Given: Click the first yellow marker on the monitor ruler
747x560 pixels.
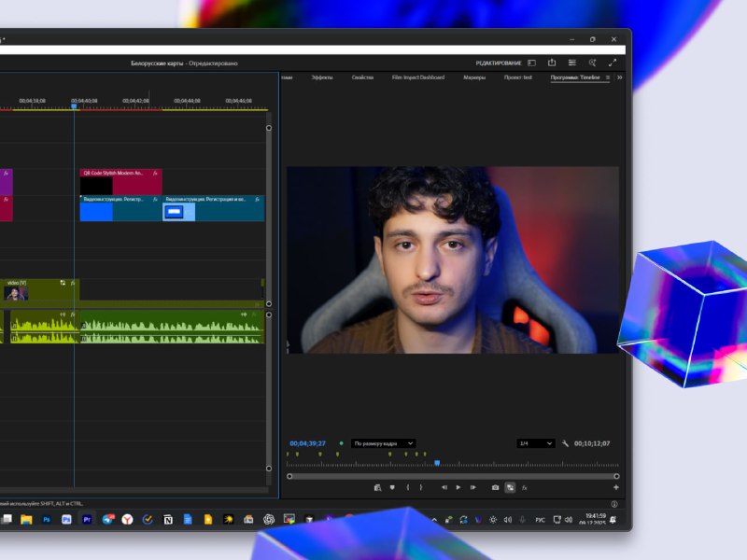Looking at the screenshot, I should point(288,455).
